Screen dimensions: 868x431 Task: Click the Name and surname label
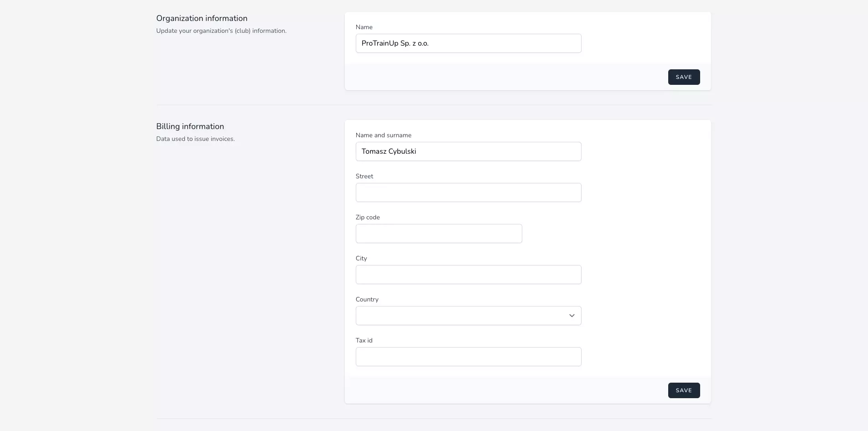[383, 135]
